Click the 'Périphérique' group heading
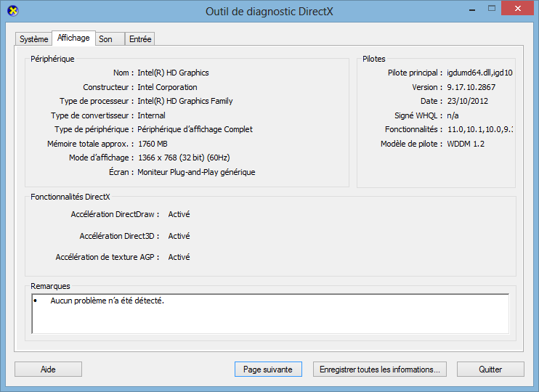Viewport: 539px width, 392px height. point(52,59)
